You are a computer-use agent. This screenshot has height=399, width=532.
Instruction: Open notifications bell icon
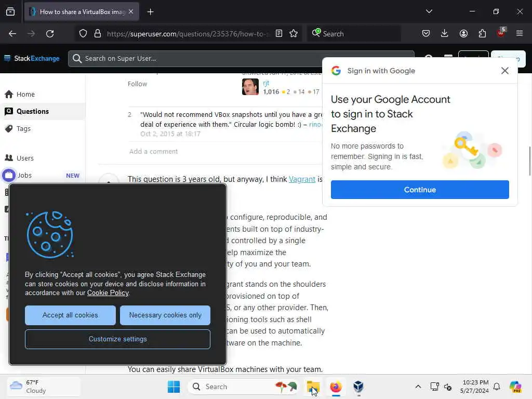(x=497, y=387)
